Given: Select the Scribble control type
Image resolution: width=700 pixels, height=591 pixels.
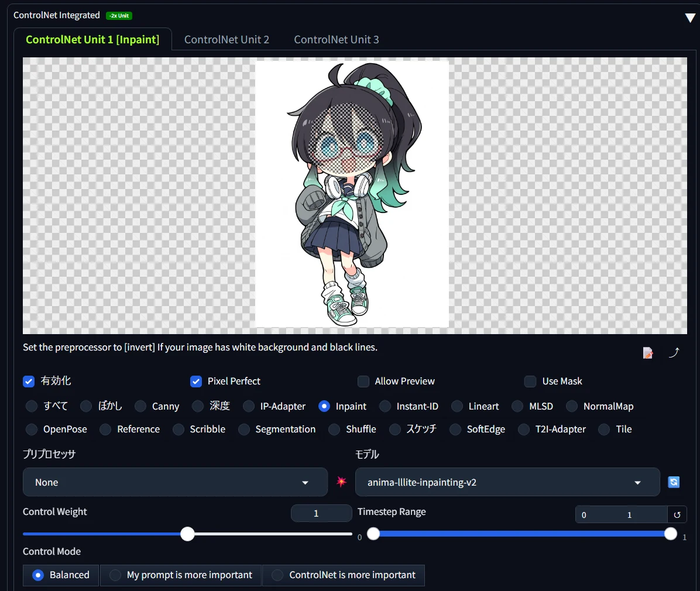Looking at the screenshot, I should pos(178,429).
